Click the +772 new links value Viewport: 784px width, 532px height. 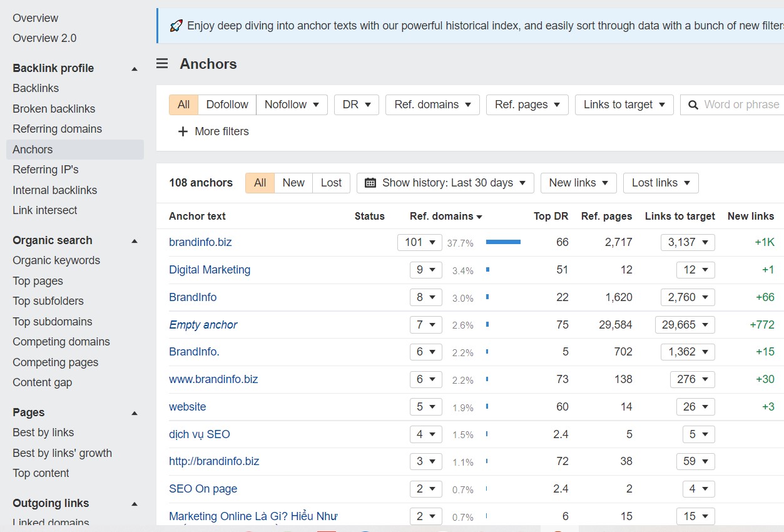(761, 325)
